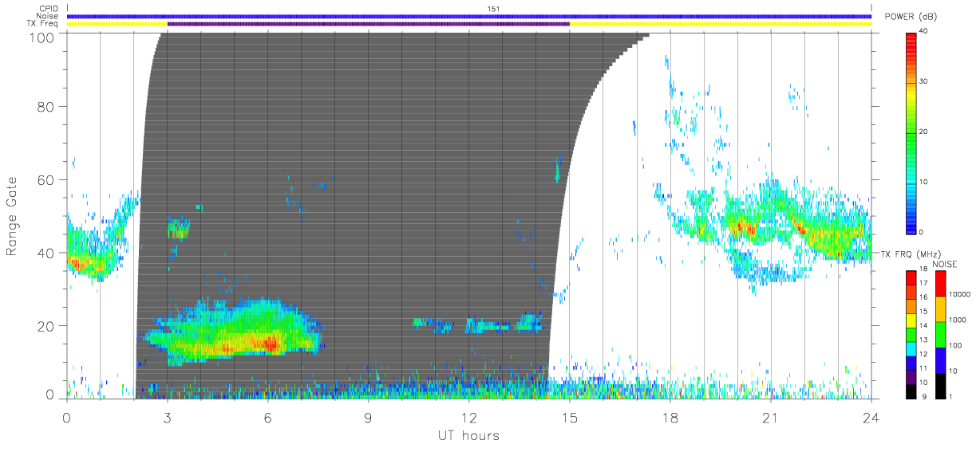This screenshot has height=452, width=980.
Task: Click the 0 label on power scale
Action: (922, 232)
